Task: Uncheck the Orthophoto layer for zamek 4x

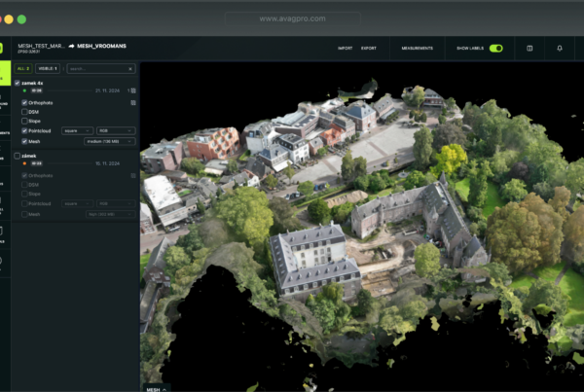Action: click(24, 101)
